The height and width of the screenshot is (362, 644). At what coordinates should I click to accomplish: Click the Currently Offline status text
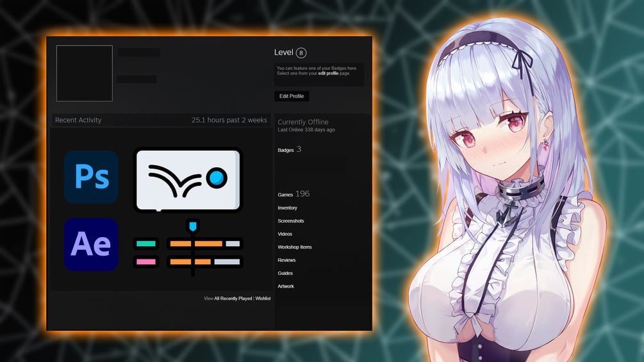tap(303, 122)
